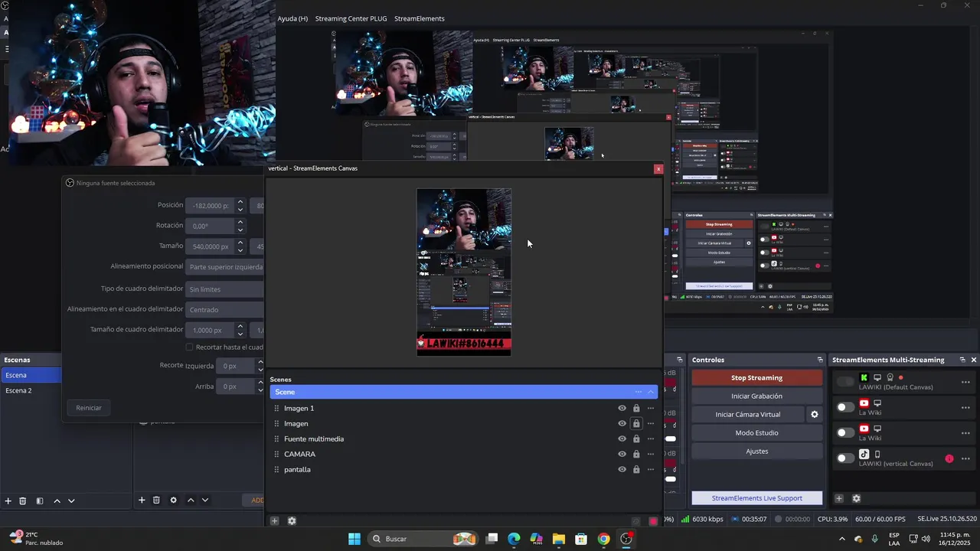Click the Rotación value field
Image resolution: width=980 pixels, height=551 pixels.
coord(211,227)
